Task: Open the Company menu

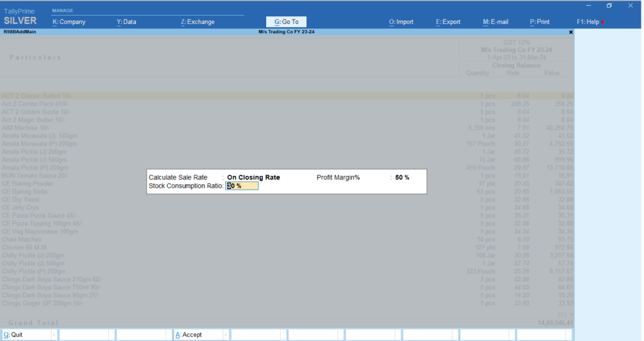Action: pos(69,22)
